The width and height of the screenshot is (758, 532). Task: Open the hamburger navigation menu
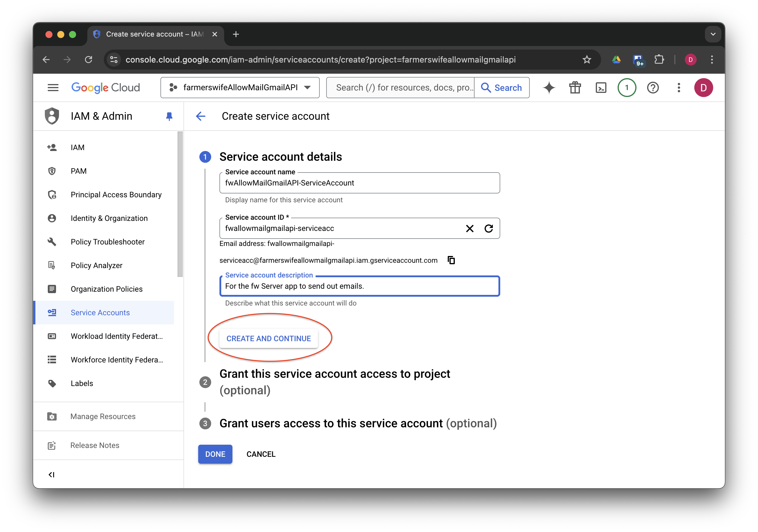pyautogui.click(x=53, y=88)
